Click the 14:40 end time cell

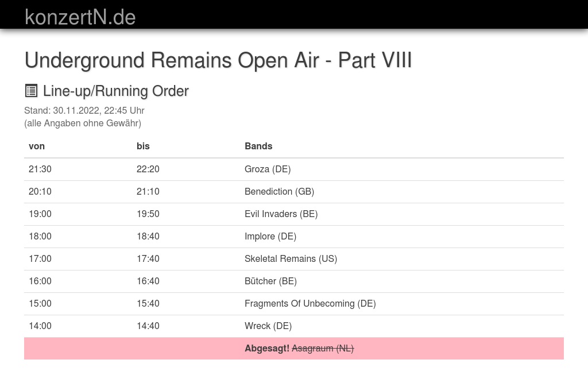[x=148, y=326]
